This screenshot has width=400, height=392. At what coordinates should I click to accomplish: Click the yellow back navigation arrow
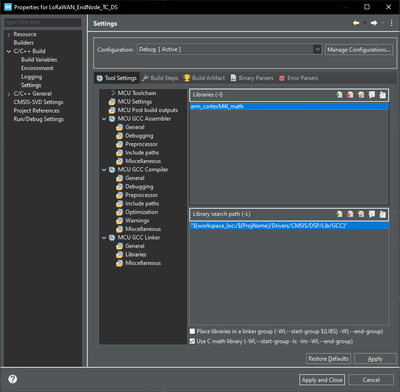click(x=356, y=23)
